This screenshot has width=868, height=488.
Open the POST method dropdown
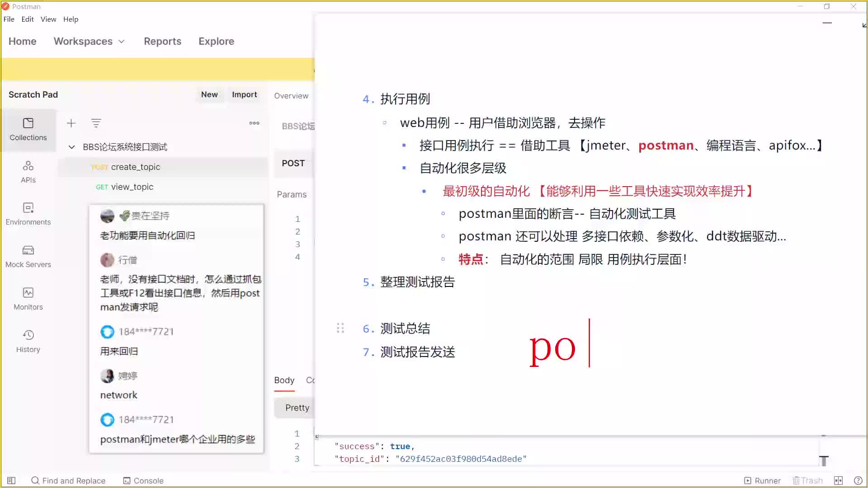coord(293,163)
